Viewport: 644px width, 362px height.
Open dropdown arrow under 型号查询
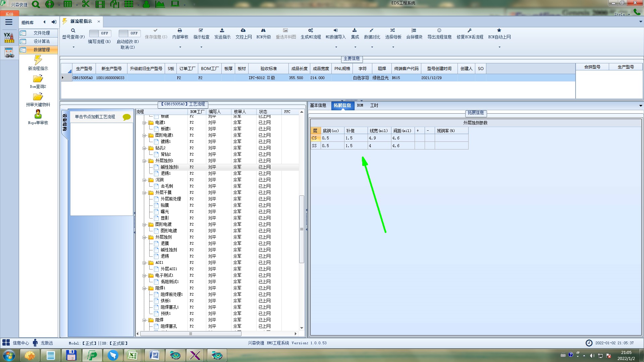pyautogui.click(x=73, y=47)
